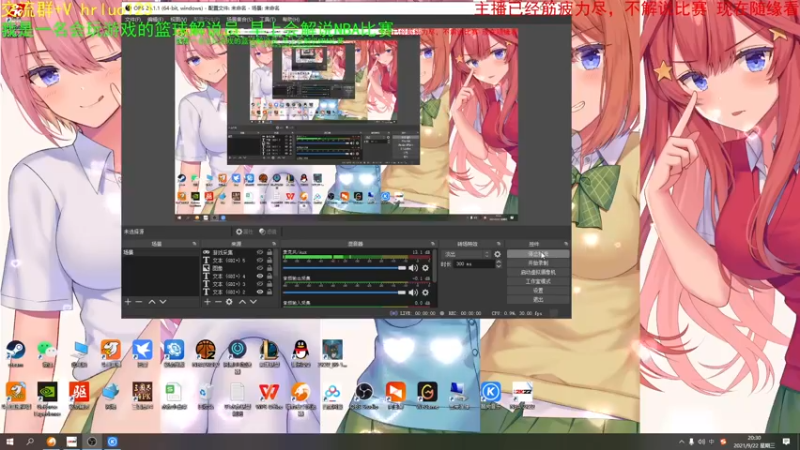Pop out the Sources dock panel
The image size is (800, 450).
pyautogui.click(x=274, y=244)
